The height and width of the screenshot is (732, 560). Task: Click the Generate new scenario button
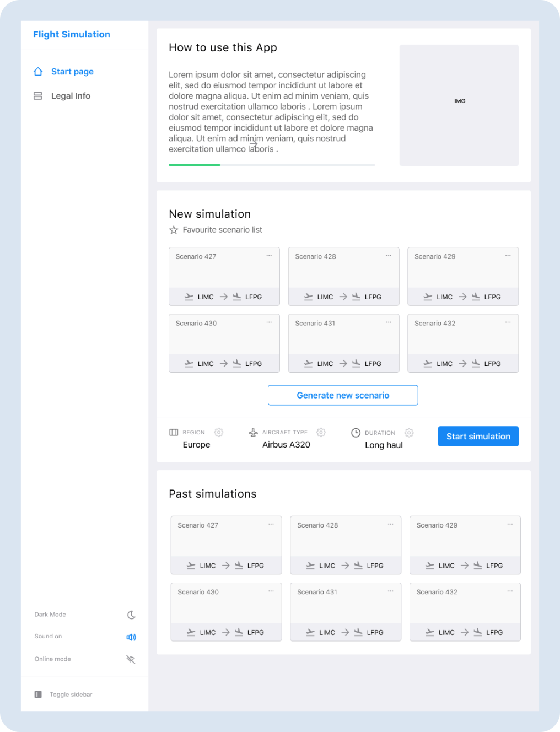tap(343, 395)
